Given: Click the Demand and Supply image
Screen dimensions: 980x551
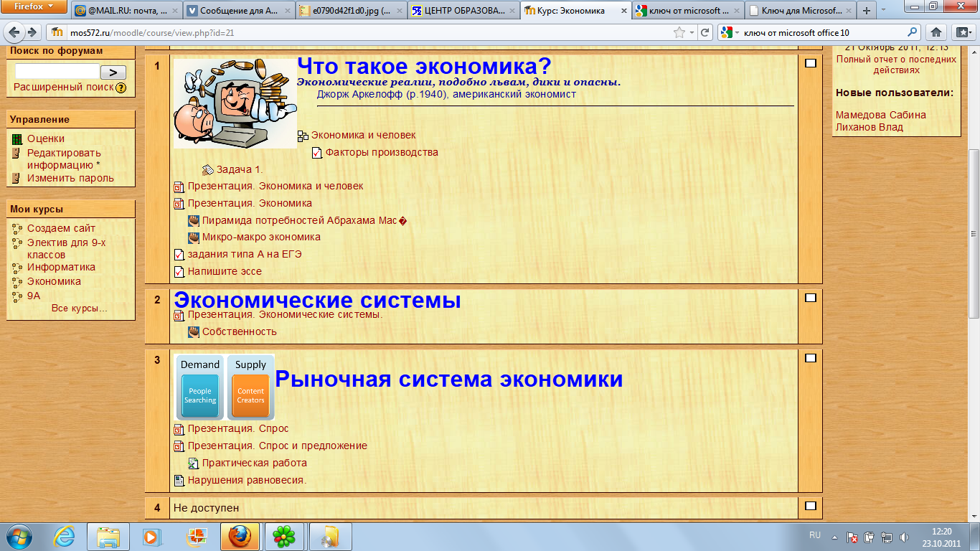Looking at the screenshot, I should click(x=225, y=387).
